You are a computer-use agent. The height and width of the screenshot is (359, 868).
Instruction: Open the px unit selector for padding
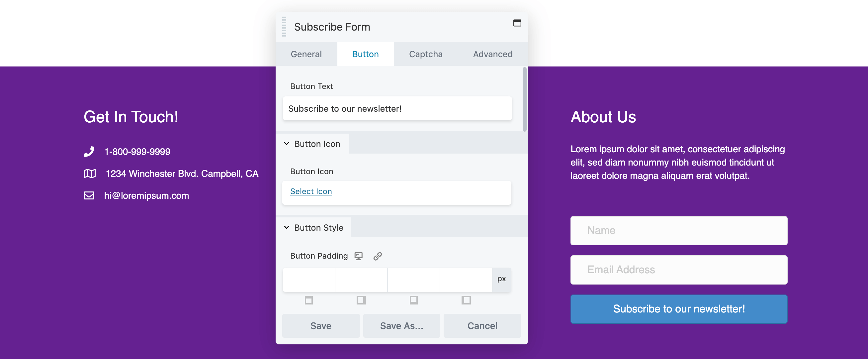tap(501, 279)
